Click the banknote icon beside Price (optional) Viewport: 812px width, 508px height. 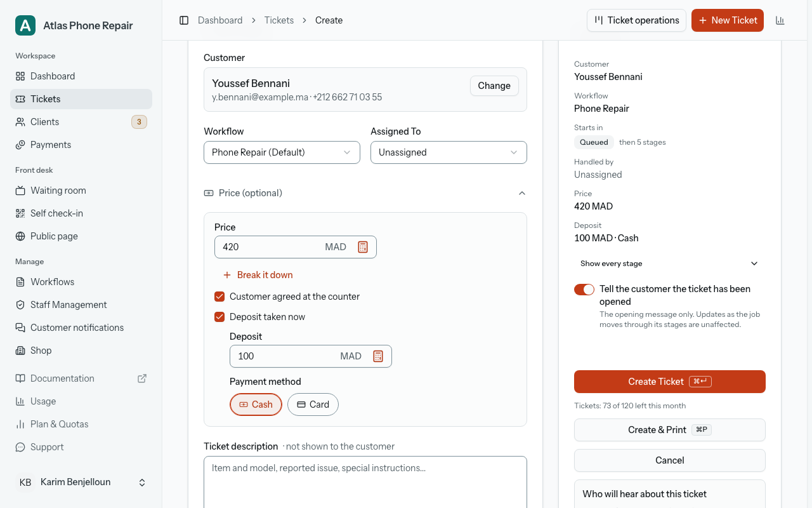coord(208,193)
